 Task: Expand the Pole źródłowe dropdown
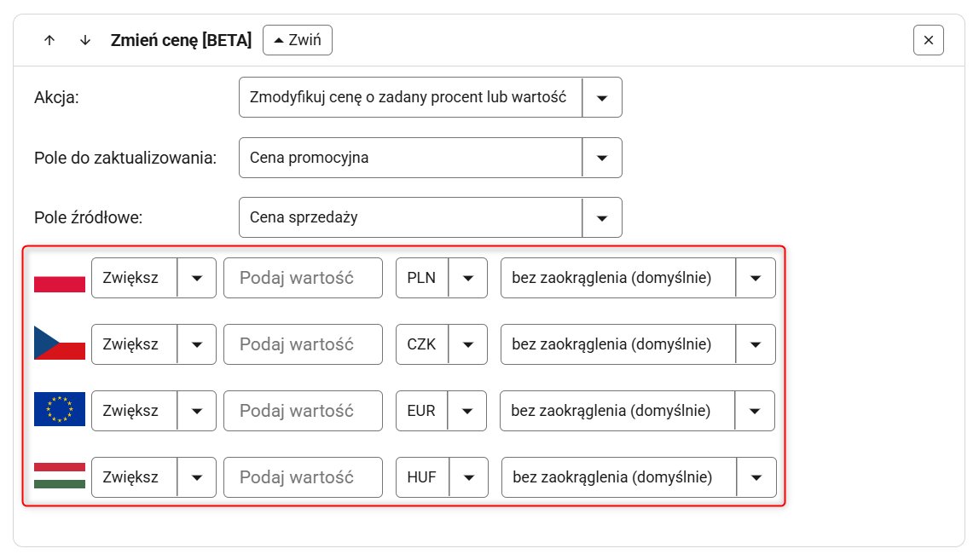430,217
